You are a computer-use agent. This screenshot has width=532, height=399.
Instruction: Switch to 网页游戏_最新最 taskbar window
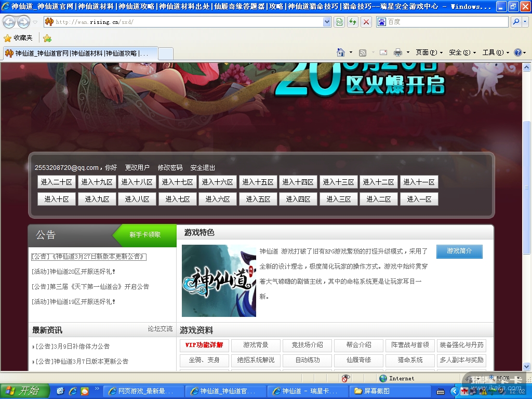click(x=142, y=391)
